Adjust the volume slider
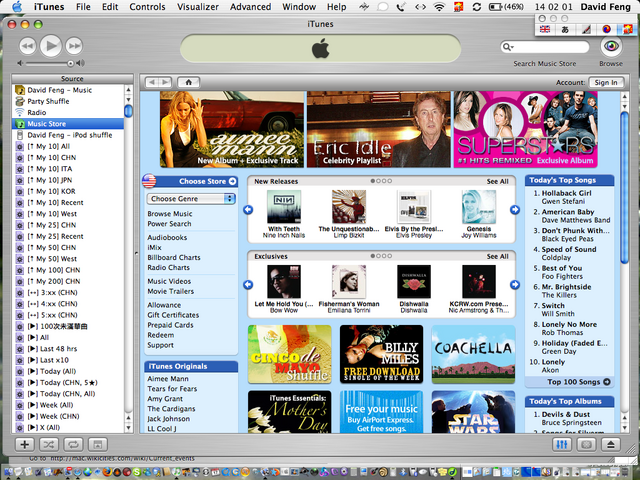 (x=48, y=63)
